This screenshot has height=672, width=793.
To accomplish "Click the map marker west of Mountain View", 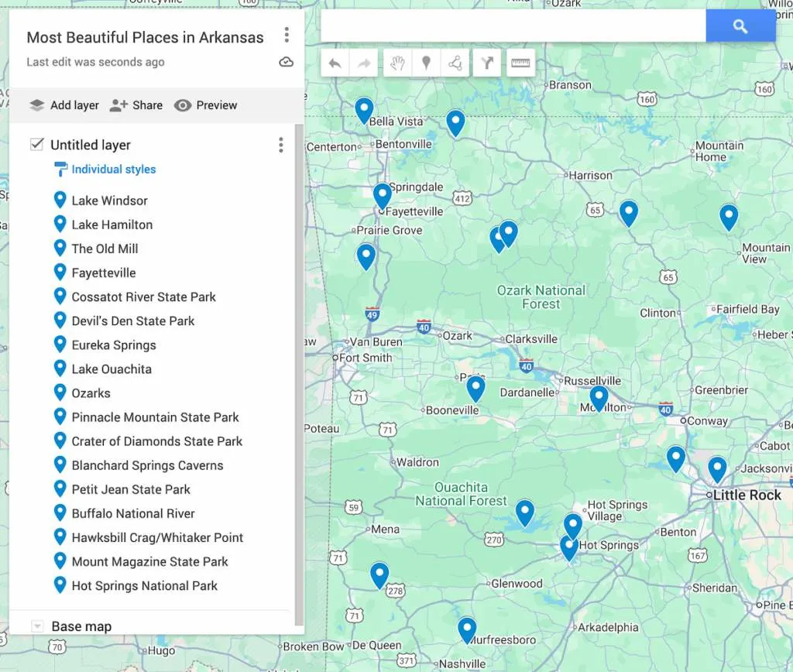I will click(729, 217).
